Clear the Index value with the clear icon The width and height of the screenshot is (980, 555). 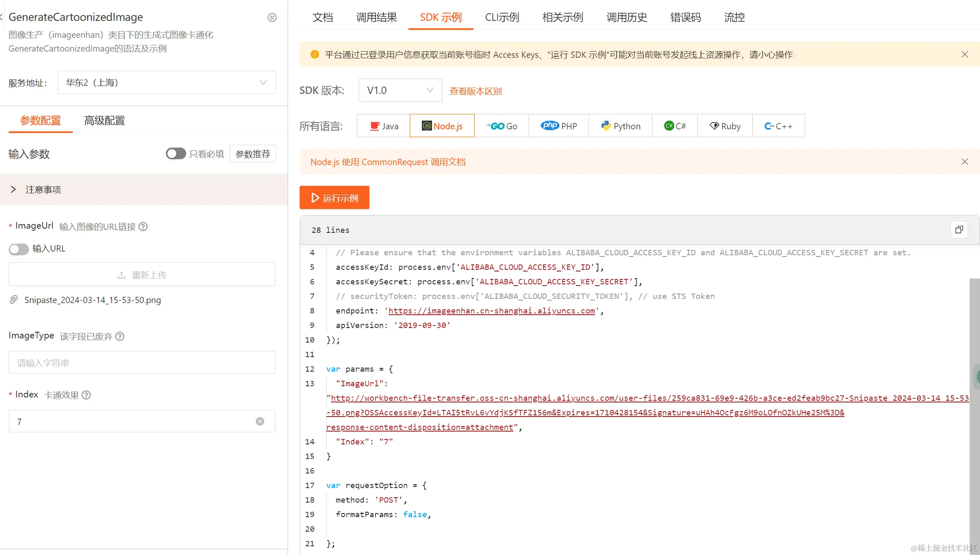(x=260, y=421)
